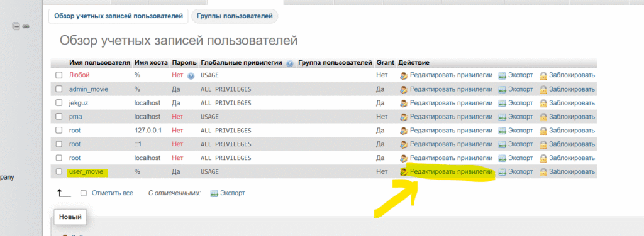Switch to Группы пользователей tab

(x=235, y=16)
